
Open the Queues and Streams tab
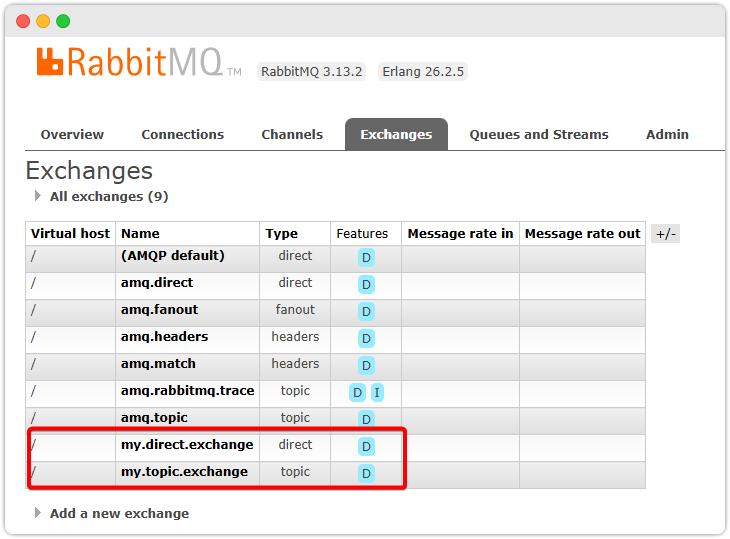click(x=539, y=135)
